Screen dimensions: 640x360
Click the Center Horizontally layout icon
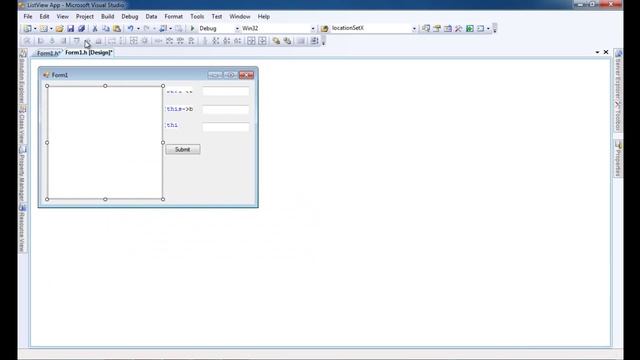point(251,41)
